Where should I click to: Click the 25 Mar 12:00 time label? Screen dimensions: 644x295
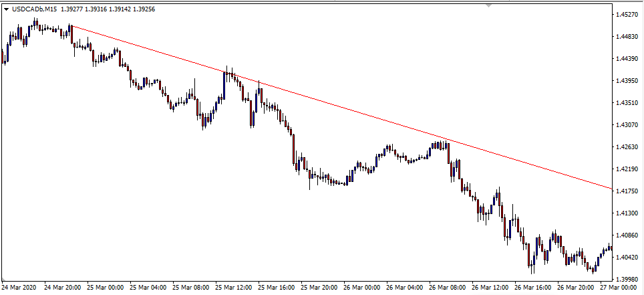click(x=233, y=286)
